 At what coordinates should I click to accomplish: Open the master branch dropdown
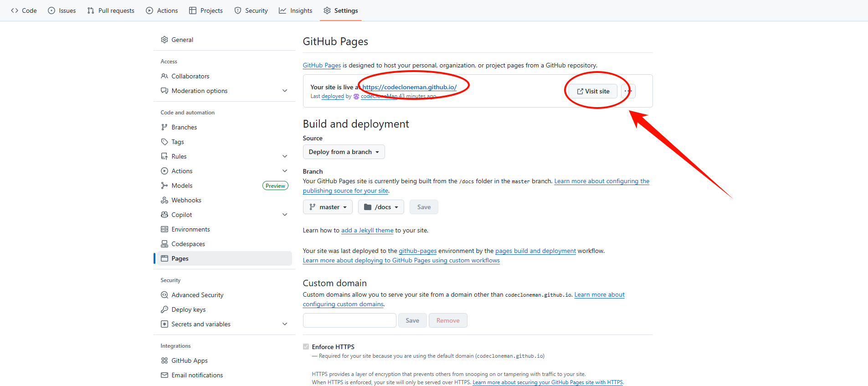[x=328, y=207]
